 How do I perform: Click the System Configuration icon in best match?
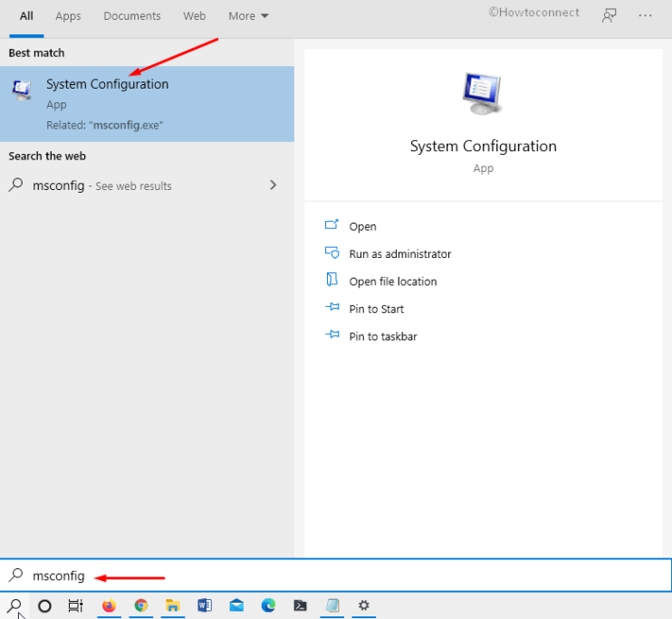(22, 90)
